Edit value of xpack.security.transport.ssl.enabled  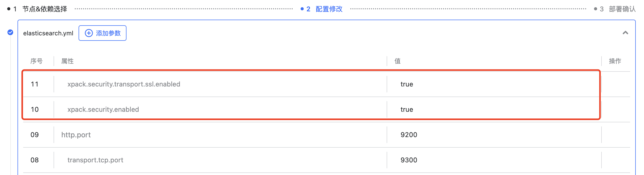coord(494,84)
